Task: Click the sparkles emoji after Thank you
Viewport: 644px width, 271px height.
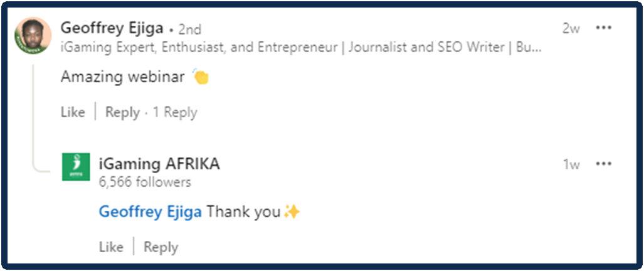Action: tap(292, 212)
